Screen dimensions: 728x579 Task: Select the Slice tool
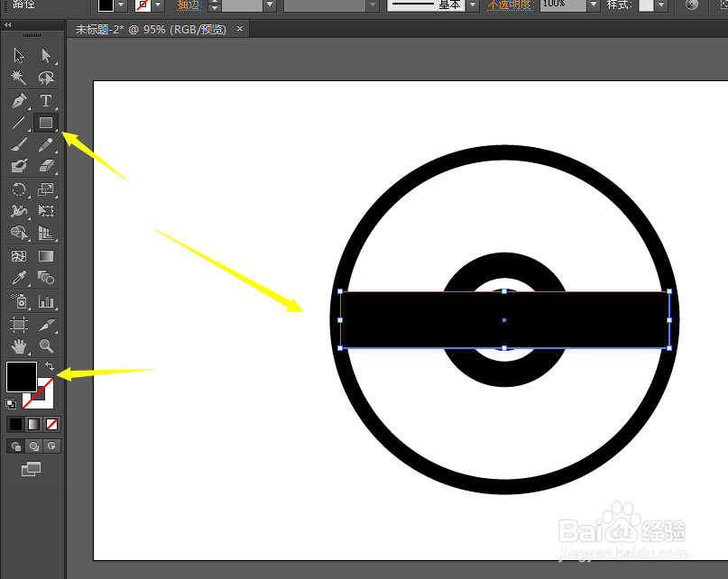pos(46,324)
